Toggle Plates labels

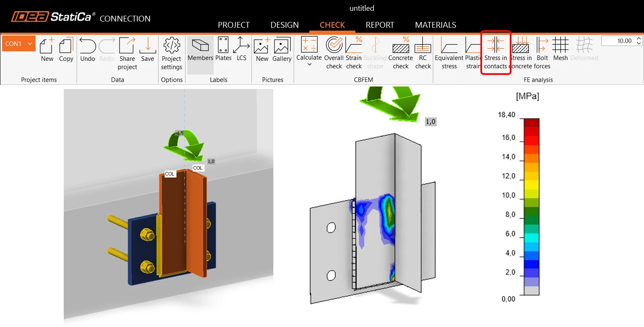(x=223, y=49)
